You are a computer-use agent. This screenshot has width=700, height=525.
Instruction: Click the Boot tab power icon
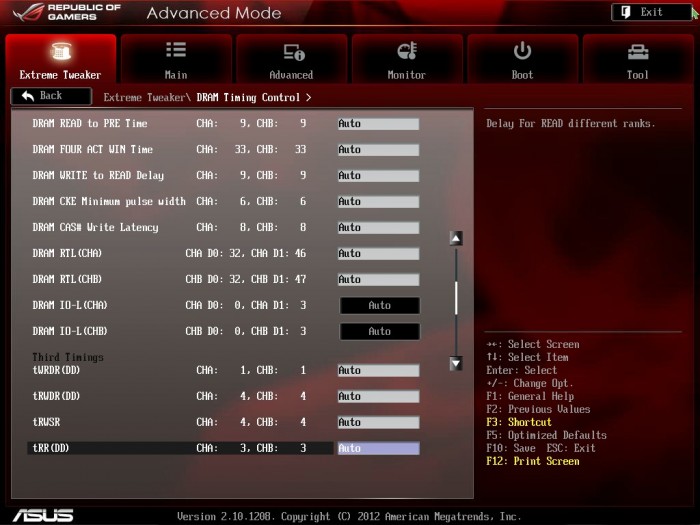click(x=522, y=51)
